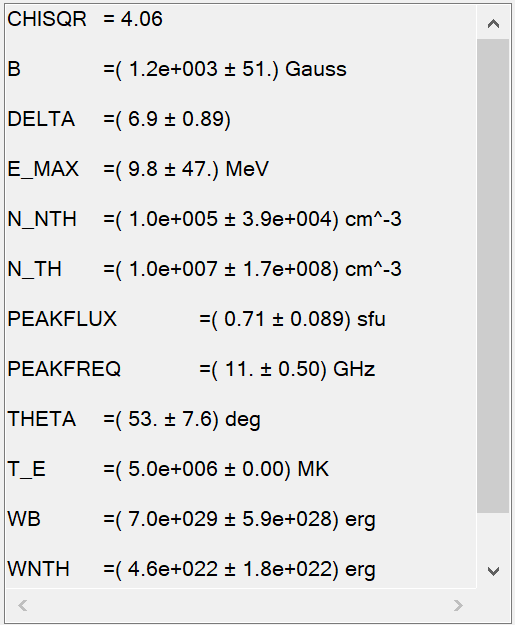
Task: Click the scroll up arrow
Action: [493, 24]
